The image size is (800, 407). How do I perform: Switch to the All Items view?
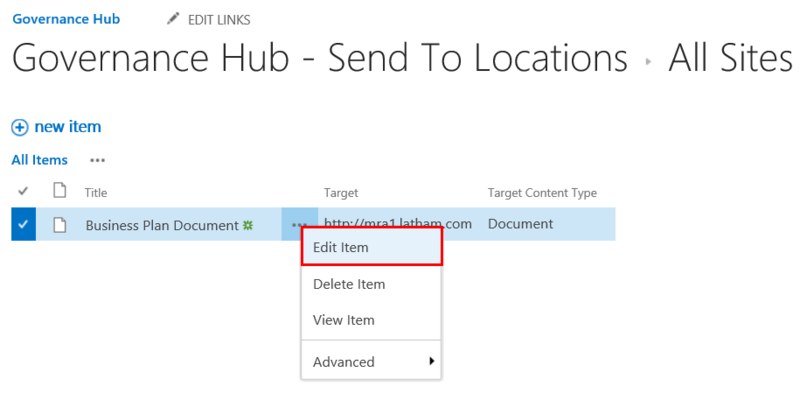[40, 160]
